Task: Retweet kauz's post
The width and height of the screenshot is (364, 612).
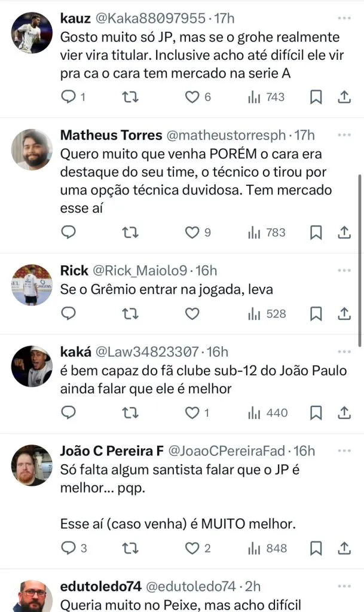Action: (x=130, y=97)
